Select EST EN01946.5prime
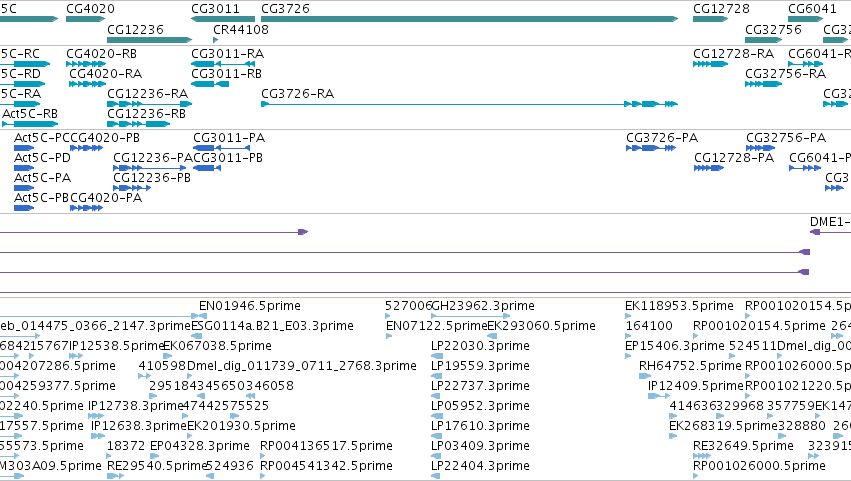 click(250, 306)
